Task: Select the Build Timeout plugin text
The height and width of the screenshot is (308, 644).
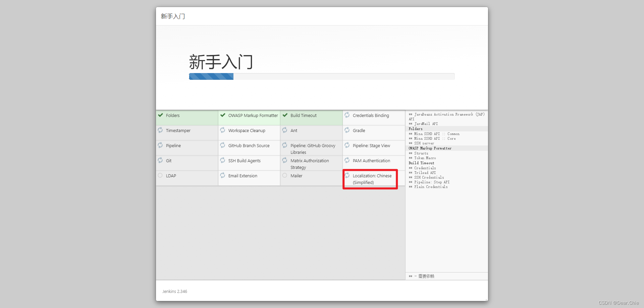Action: [304, 116]
